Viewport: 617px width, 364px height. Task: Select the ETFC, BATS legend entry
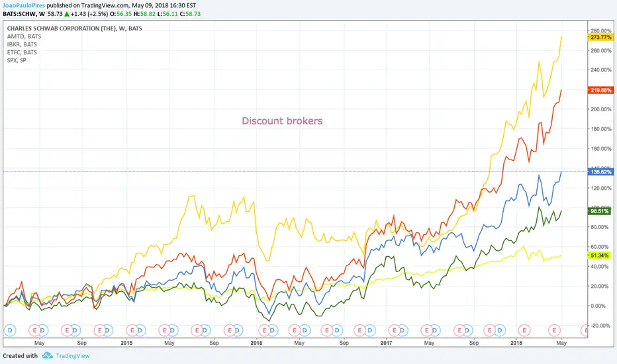pyautogui.click(x=22, y=52)
